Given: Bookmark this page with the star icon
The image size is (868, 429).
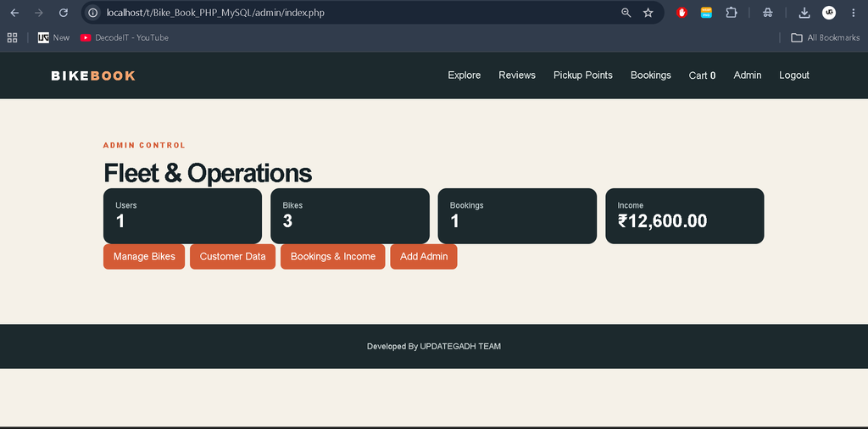Looking at the screenshot, I should pyautogui.click(x=648, y=13).
